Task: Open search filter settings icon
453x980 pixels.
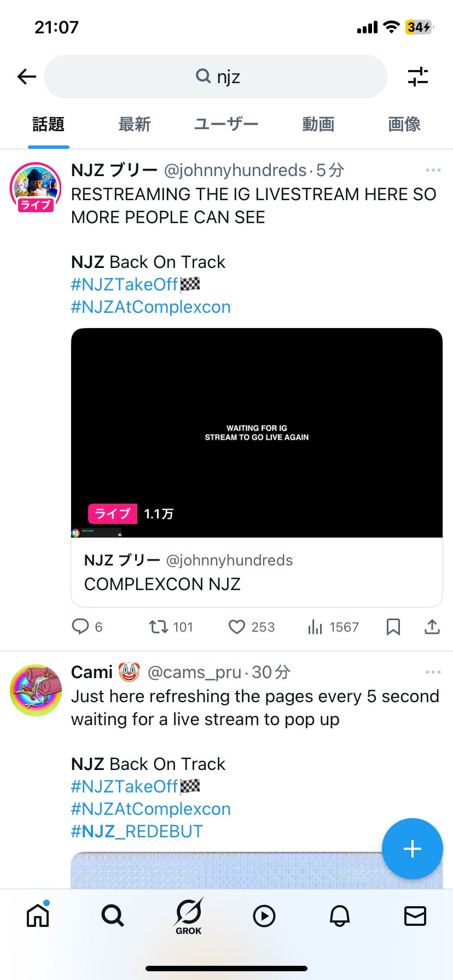Action: pyautogui.click(x=418, y=77)
